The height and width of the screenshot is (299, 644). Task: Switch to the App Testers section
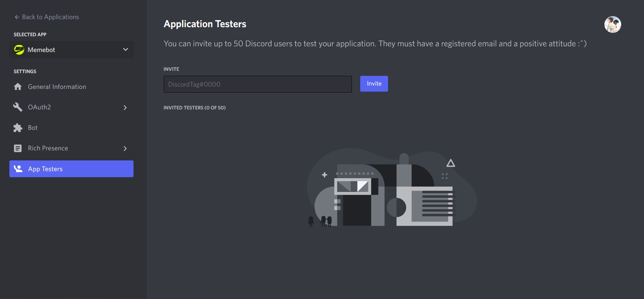click(45, 169)
